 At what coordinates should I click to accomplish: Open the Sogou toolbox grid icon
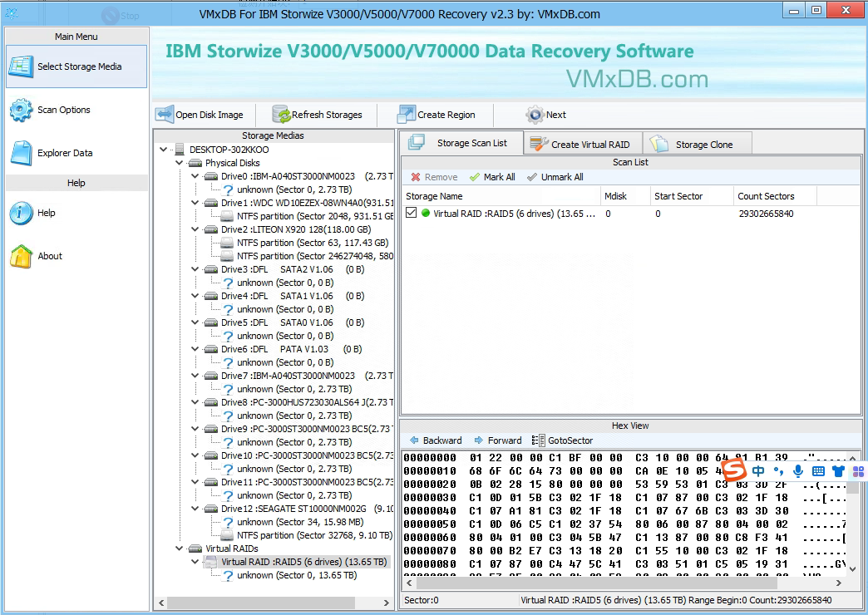coord(858,471)
